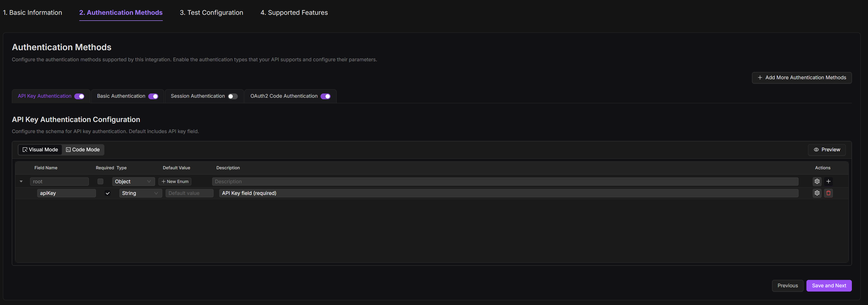Click plus icon to add child field
Image resolution: width=868 pixels, height=305 pixels.
click(x=828, y=181)
